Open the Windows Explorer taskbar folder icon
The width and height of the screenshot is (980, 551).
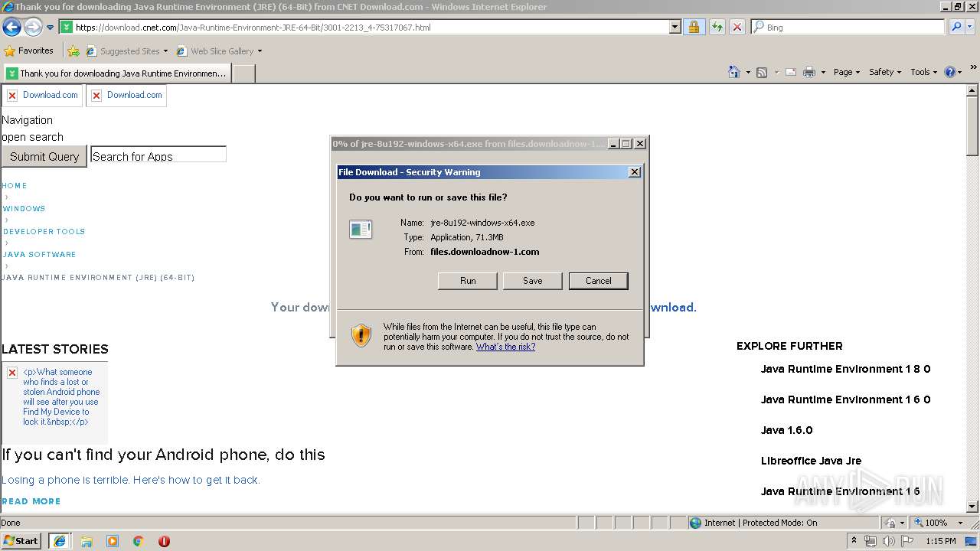87,541
